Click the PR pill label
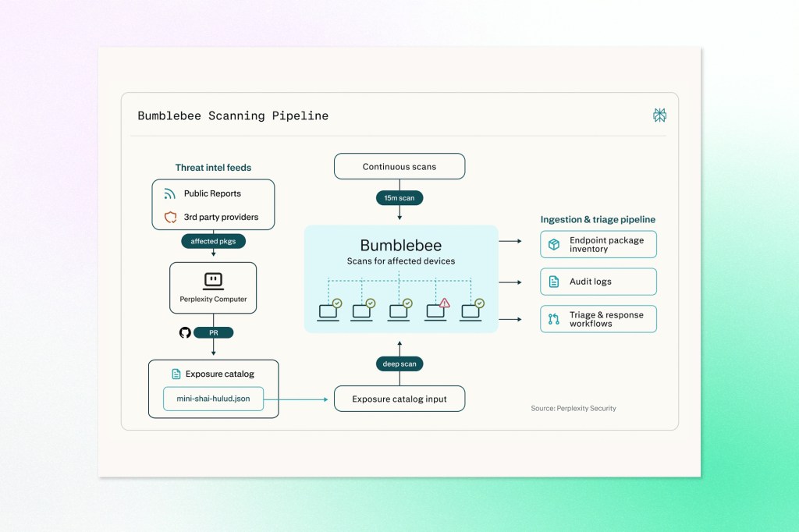799x532 pixels. click(x=214, y=333)
